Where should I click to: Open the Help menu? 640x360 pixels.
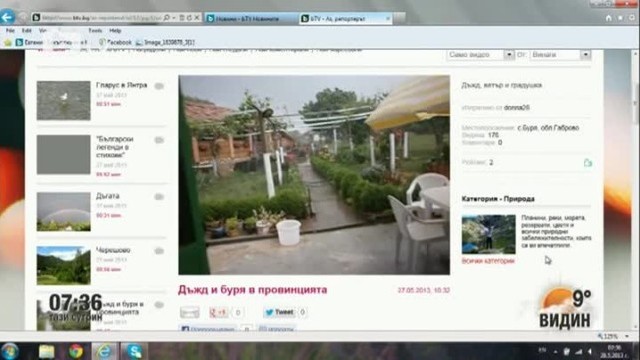pos(115,31)
